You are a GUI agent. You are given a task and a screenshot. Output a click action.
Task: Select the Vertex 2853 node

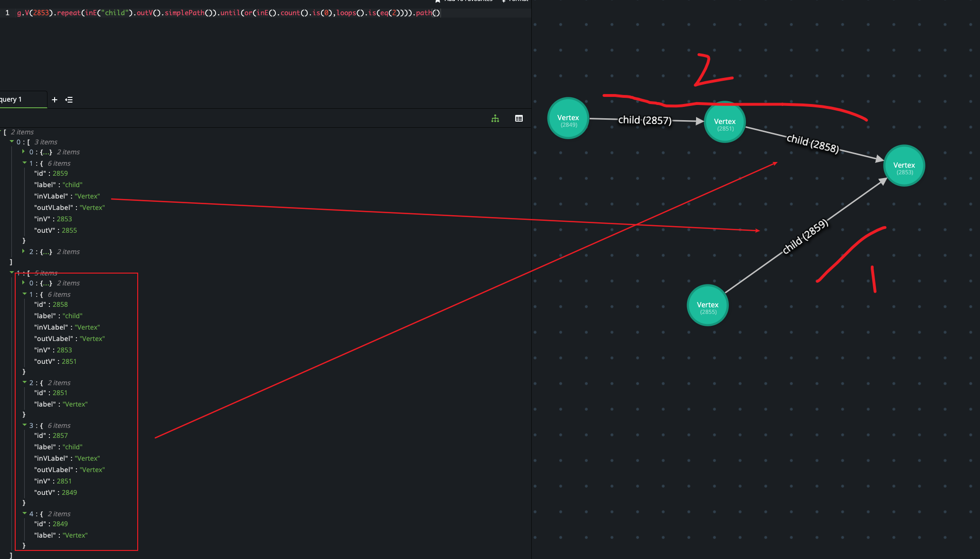click(x=904, y=166)
